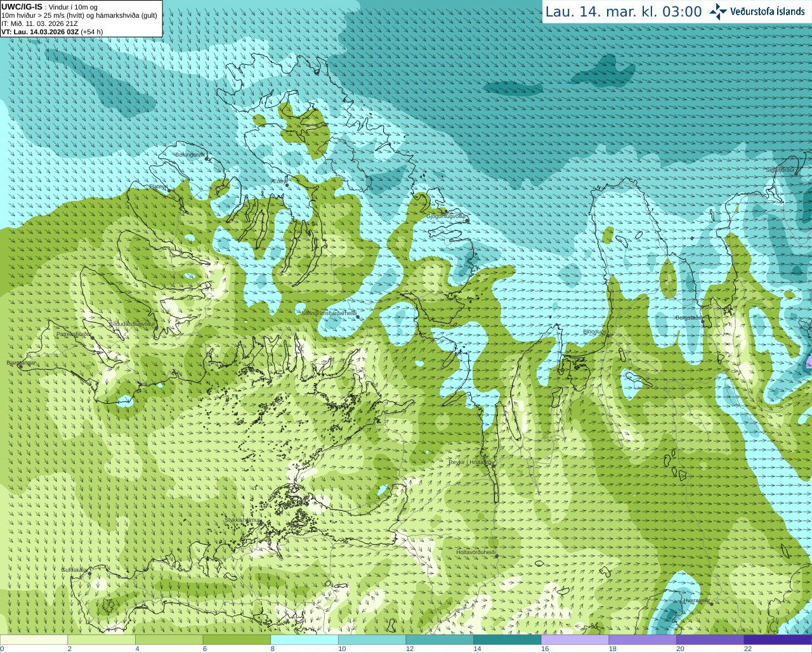Select the 8–10 m/s legend color
The height and width of the screenshot is (653, 812).
pyautogui.click(x=304, y=640)
